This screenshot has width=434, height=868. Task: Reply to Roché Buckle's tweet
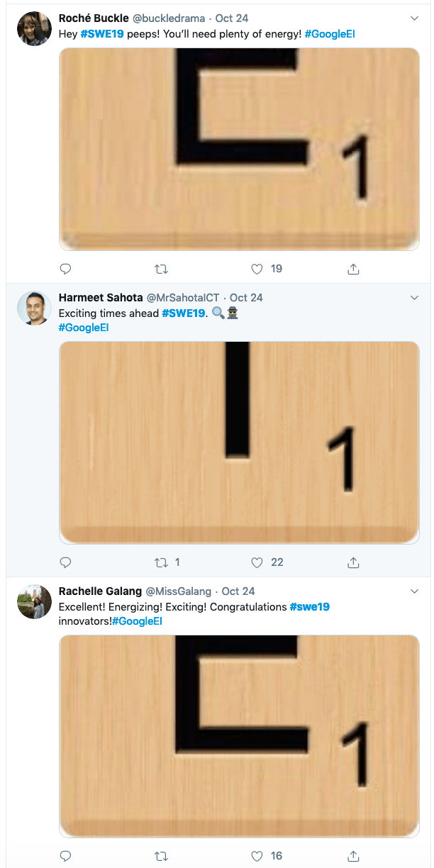(65, 269)
